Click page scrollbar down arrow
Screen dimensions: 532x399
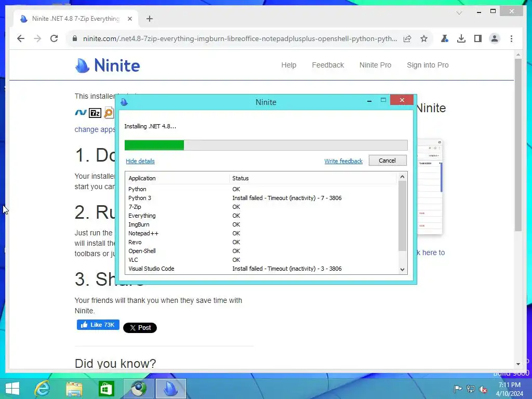pyautogui.click(x=518, y=364)
